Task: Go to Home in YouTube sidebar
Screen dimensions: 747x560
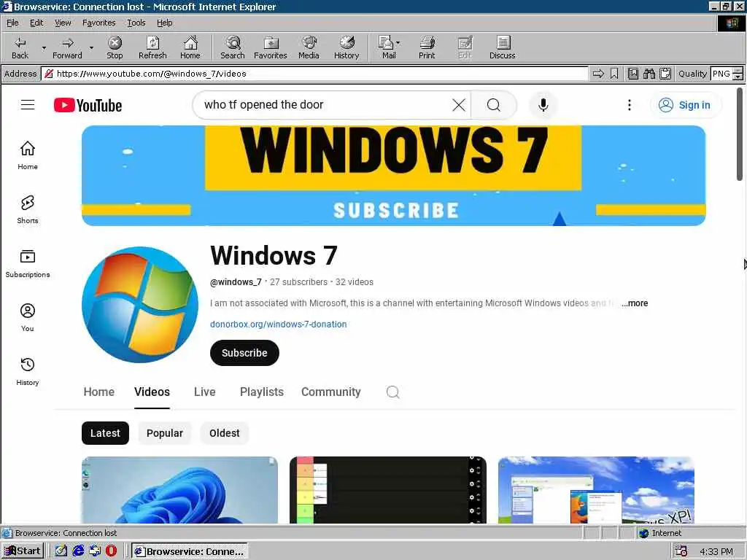Action: click(28, 155)
